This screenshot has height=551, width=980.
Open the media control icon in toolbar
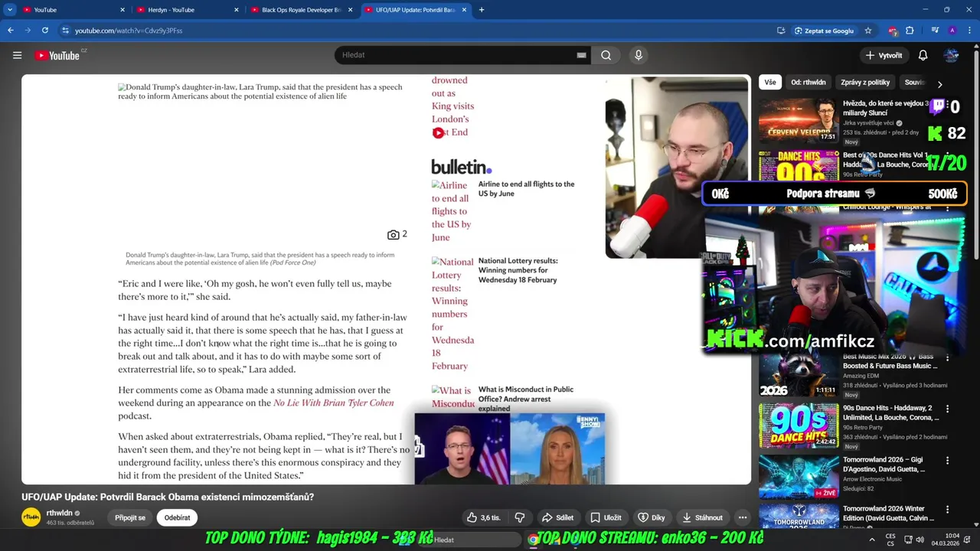[x=935, y=31]
